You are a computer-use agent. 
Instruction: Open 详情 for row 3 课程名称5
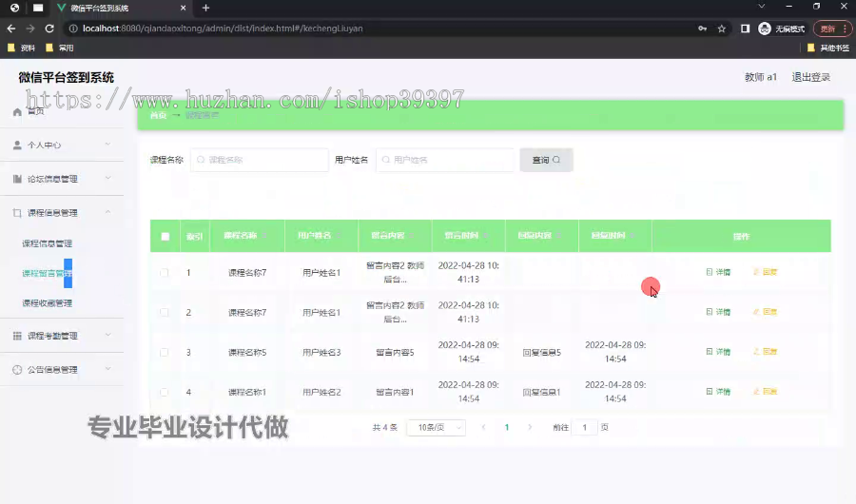pos(718,352)
